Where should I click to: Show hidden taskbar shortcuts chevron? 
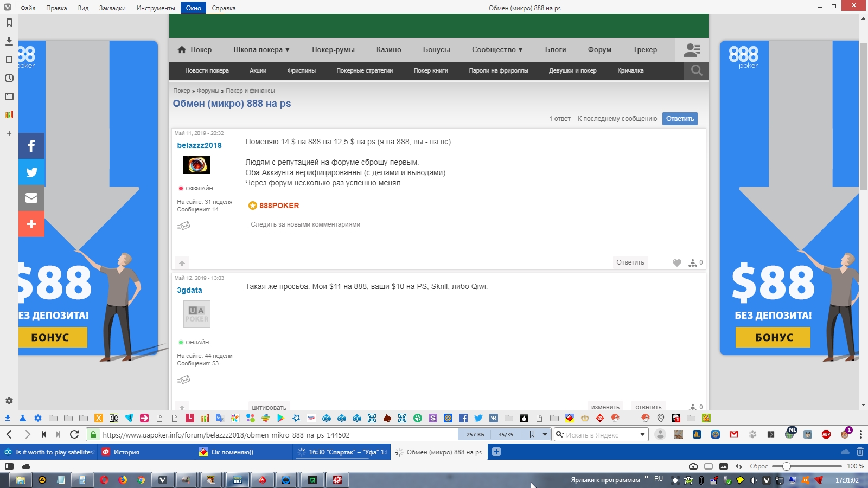647,478
